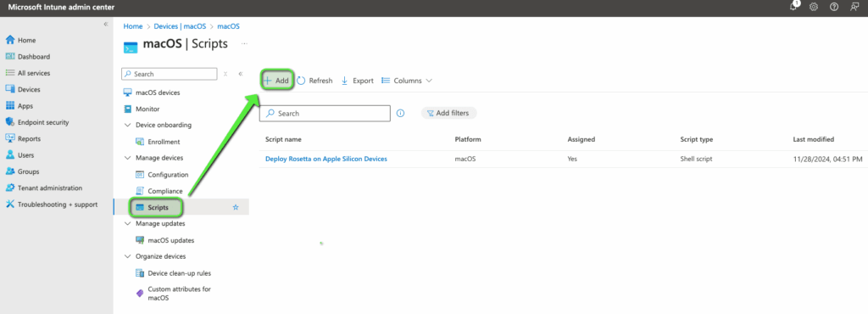Sort by Assigned column header

click(581, 139)
